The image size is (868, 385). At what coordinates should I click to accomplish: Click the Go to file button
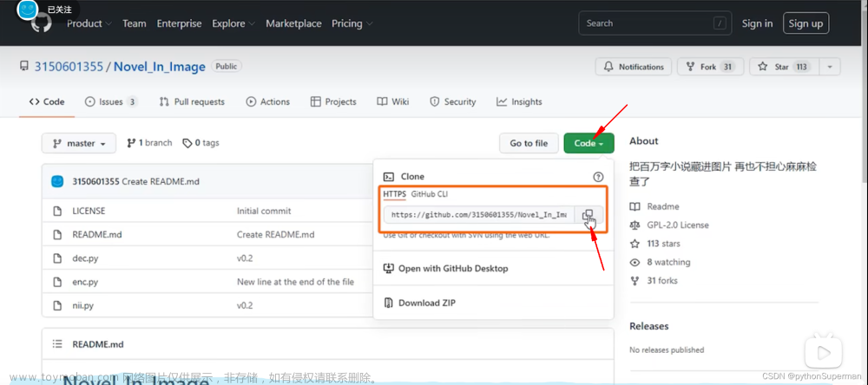(x=529, y=143)
